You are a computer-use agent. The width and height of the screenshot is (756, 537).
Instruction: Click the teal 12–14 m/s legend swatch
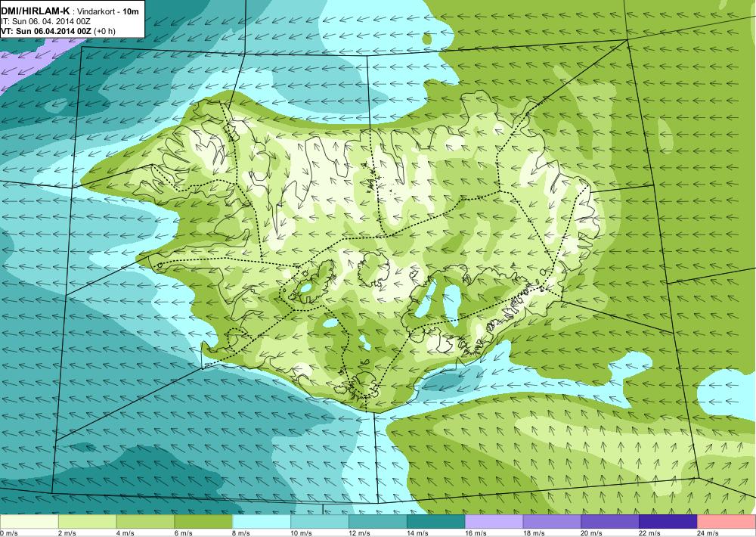(378, 522)
